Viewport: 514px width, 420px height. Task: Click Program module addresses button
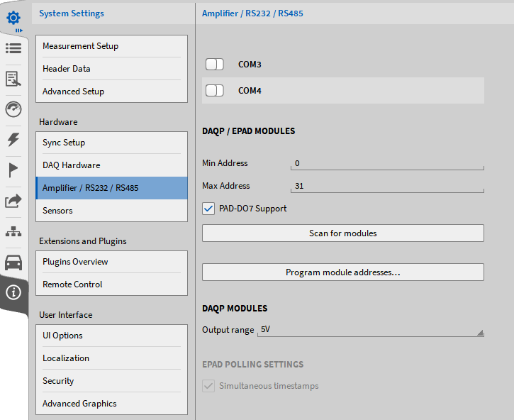342,272
